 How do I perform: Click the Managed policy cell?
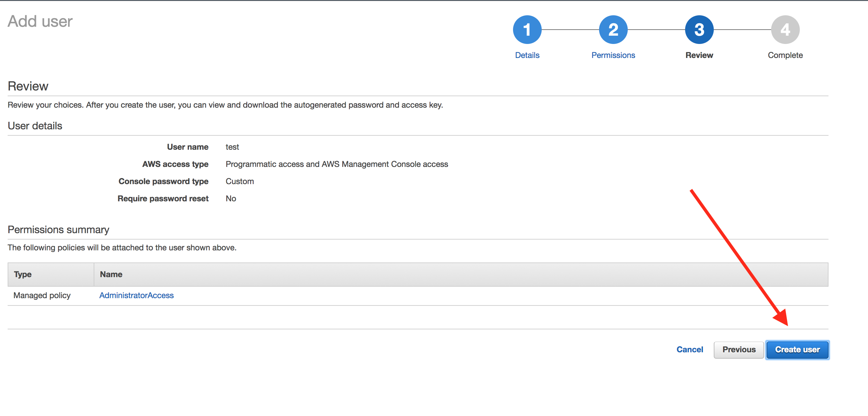coord(42,295)
